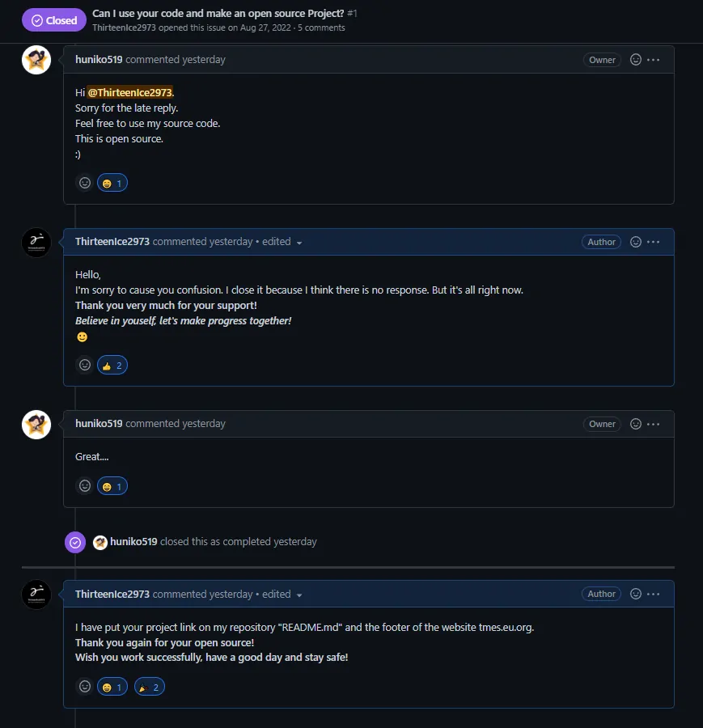Open three-dot options menu on the first comment

tap(654, 60)
